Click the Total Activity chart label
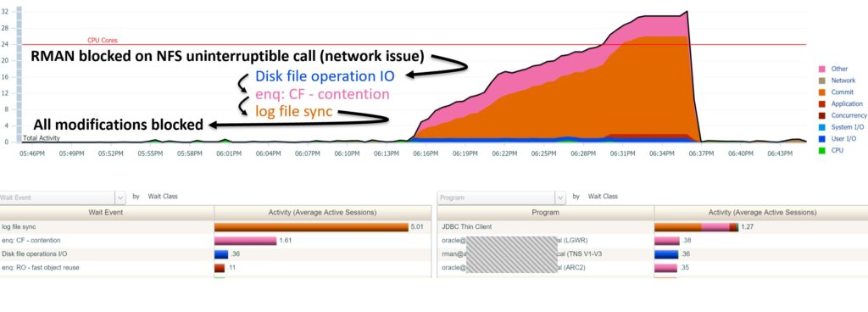 (x=42, y=137)
